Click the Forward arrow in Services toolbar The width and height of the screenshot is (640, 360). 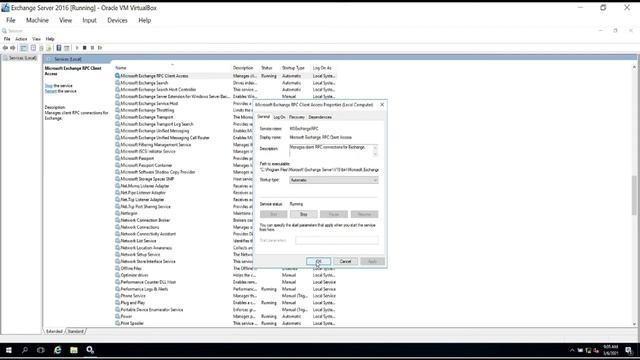[x=13, y=48]
